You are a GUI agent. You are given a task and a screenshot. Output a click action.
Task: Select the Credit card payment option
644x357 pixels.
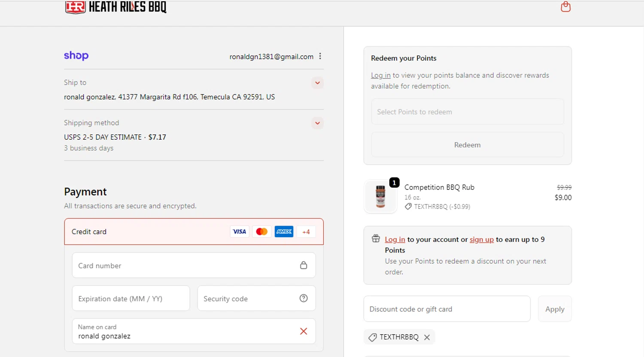[194, 232]
